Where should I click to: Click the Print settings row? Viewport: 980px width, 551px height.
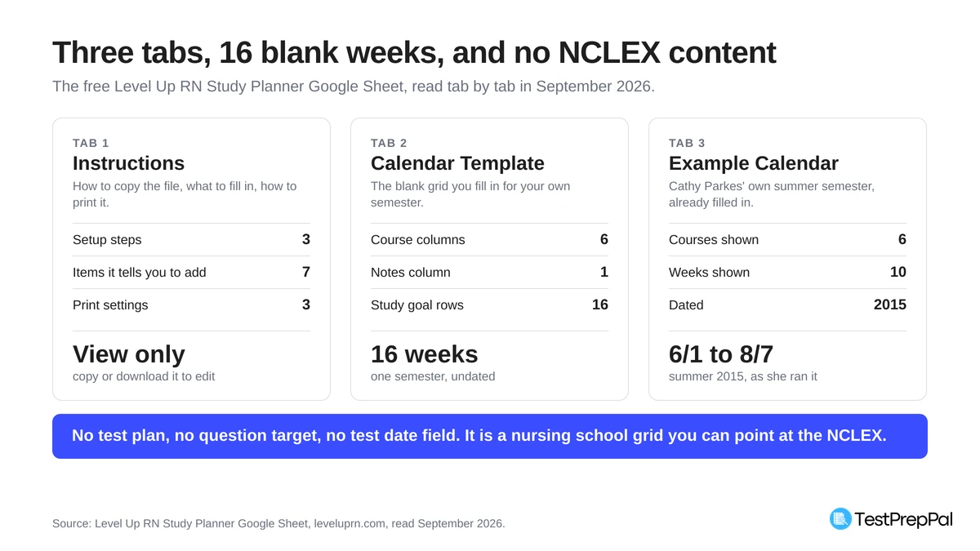pyautogui.click(x=191, y=305)
